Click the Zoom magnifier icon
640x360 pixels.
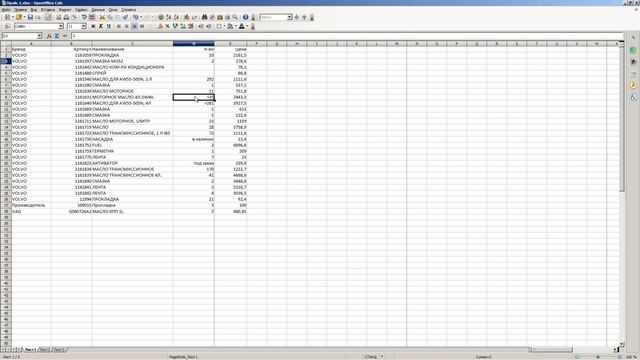235,17
